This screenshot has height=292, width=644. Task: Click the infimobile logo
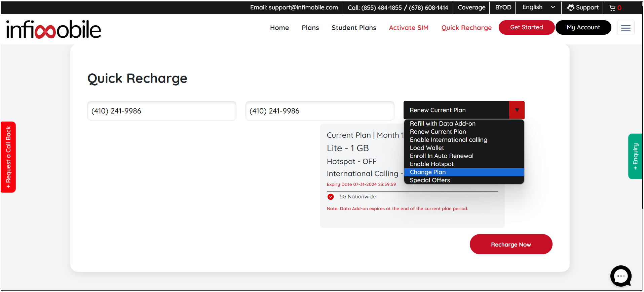tap(53, 29)
